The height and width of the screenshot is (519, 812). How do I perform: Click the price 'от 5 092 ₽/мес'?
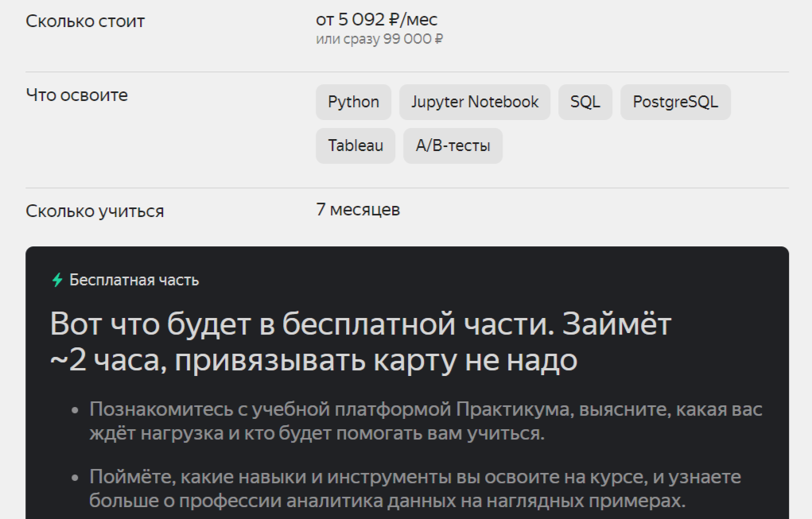click(376, 20)
